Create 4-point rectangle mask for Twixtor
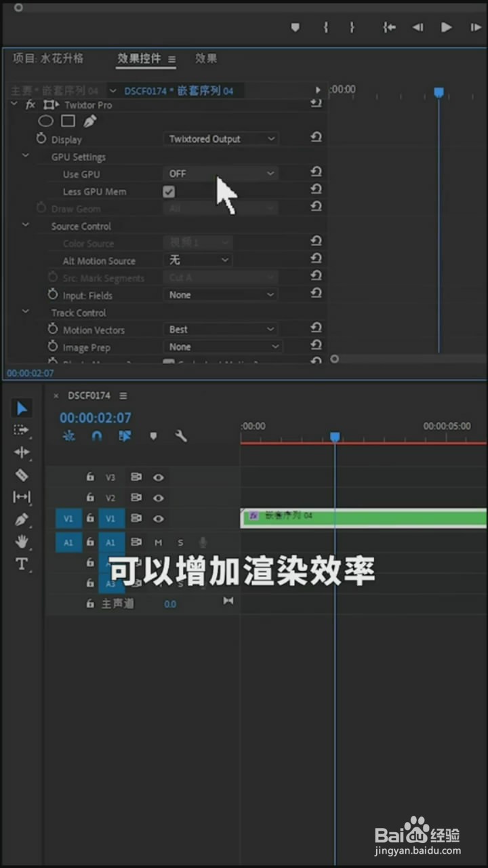 (x=68, y=121)
